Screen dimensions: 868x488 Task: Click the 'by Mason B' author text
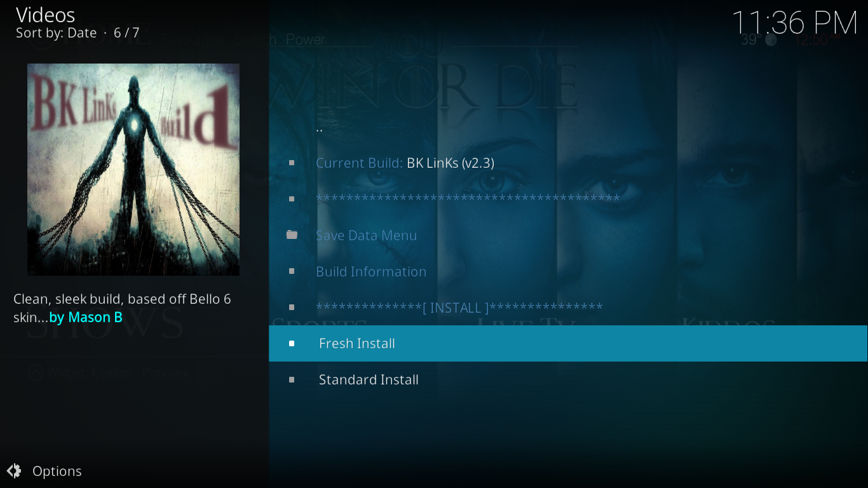86,317
